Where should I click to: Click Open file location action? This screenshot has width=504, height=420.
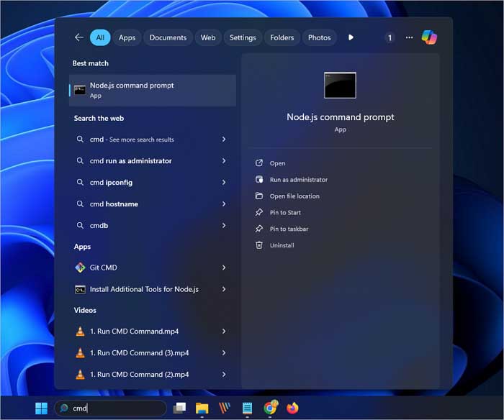tap(294, 196)
